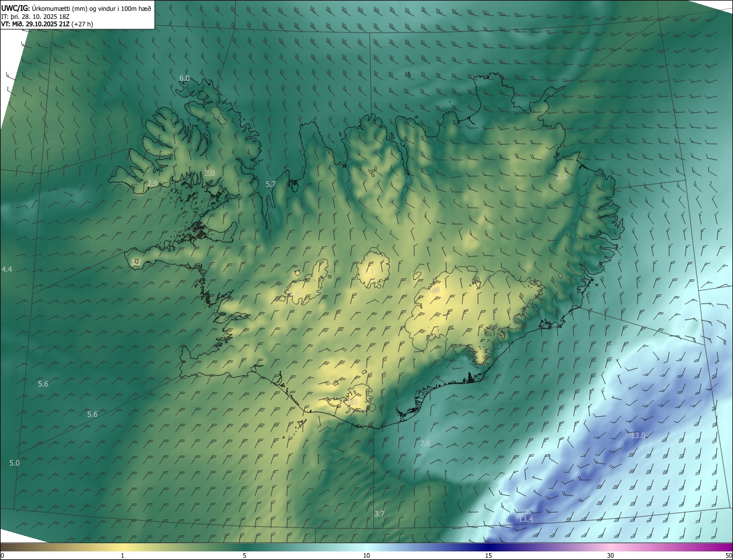
Task: Click the '1' tick on the color scale
Action: (123, 555)
